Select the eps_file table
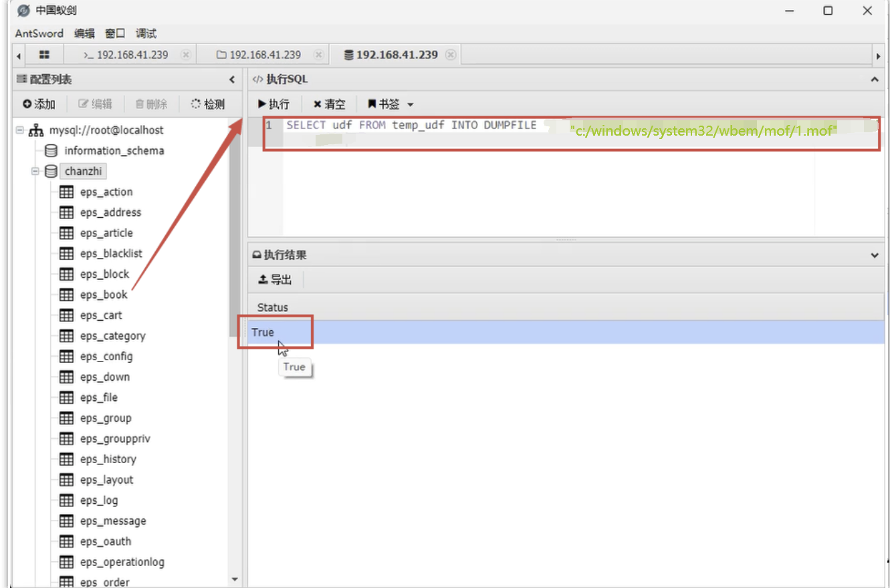The width and height of the screenshot is (890, 588). pos(99,398)
